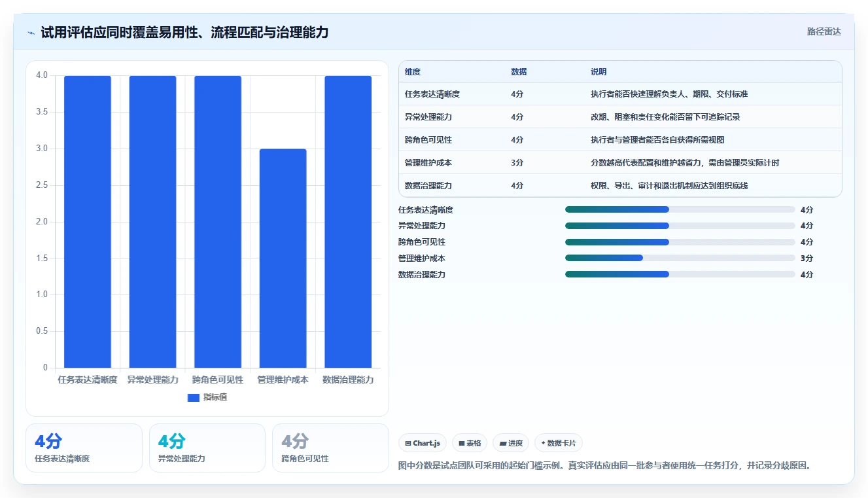
Task: Click the 管理维护成本 label left of the progress bar
Action: pyautogui.click(x=422, y=258)
